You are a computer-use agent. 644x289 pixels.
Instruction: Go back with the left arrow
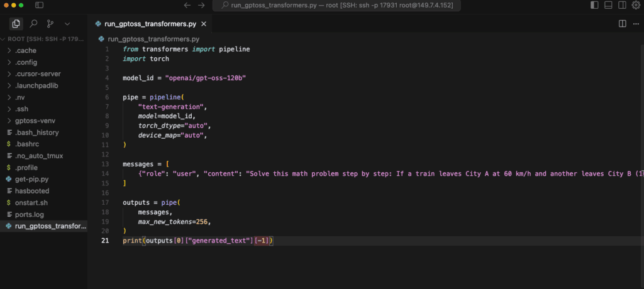point(187,5)
